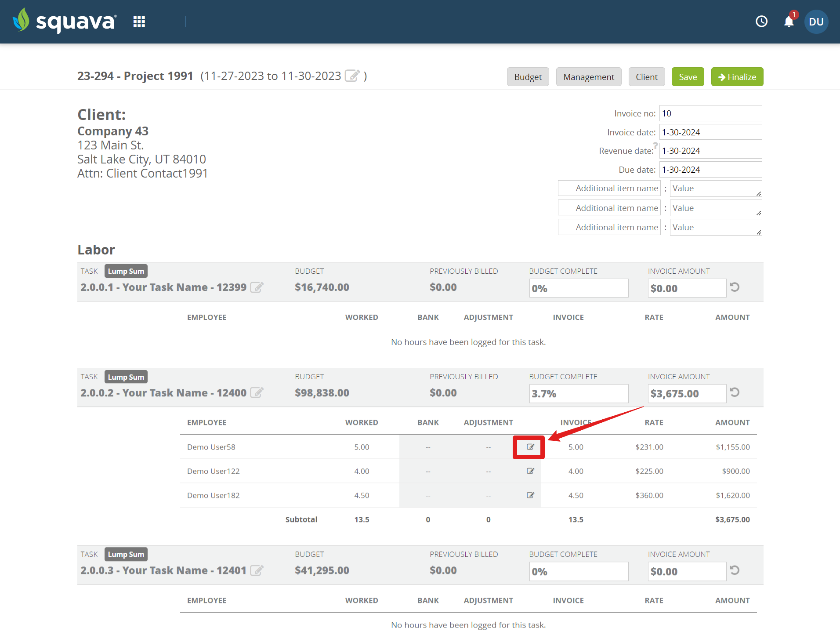
Task: Edit invoice hours for Demo User58
Action: tap(530, 447)
